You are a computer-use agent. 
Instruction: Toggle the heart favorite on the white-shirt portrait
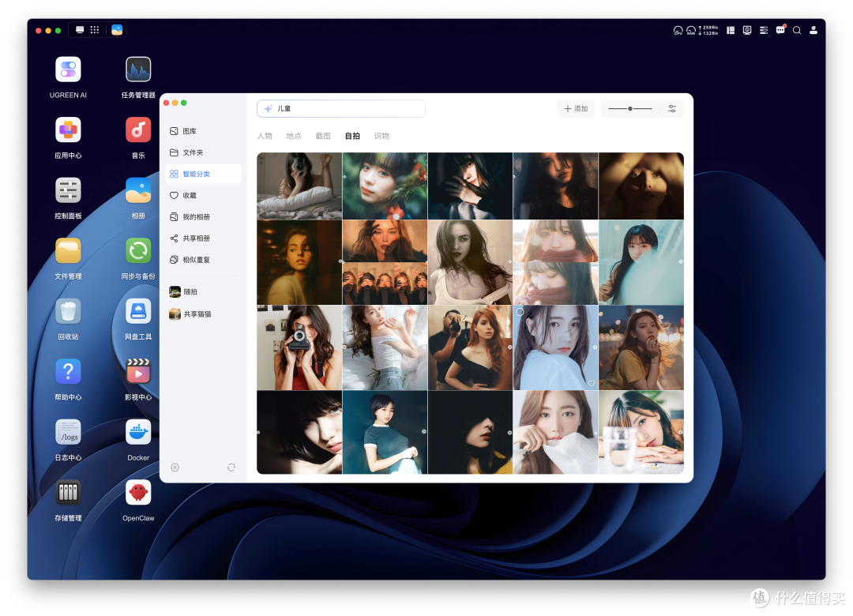point(592,383)
